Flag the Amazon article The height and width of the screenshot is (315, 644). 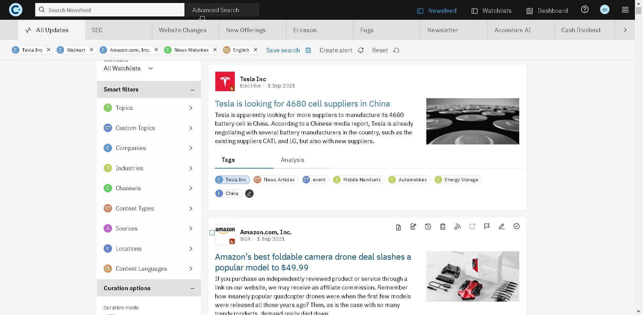487,227
